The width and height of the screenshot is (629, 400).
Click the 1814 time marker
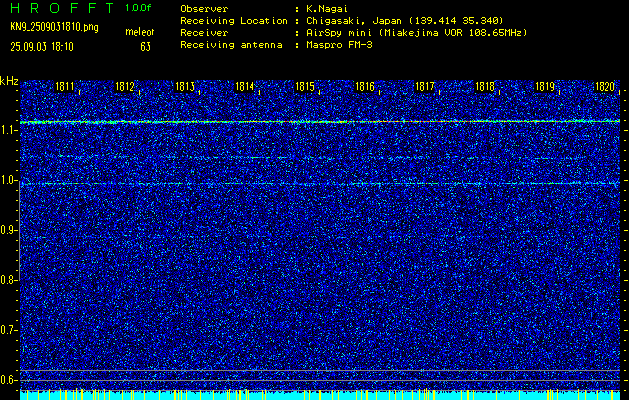click(245, 87)
